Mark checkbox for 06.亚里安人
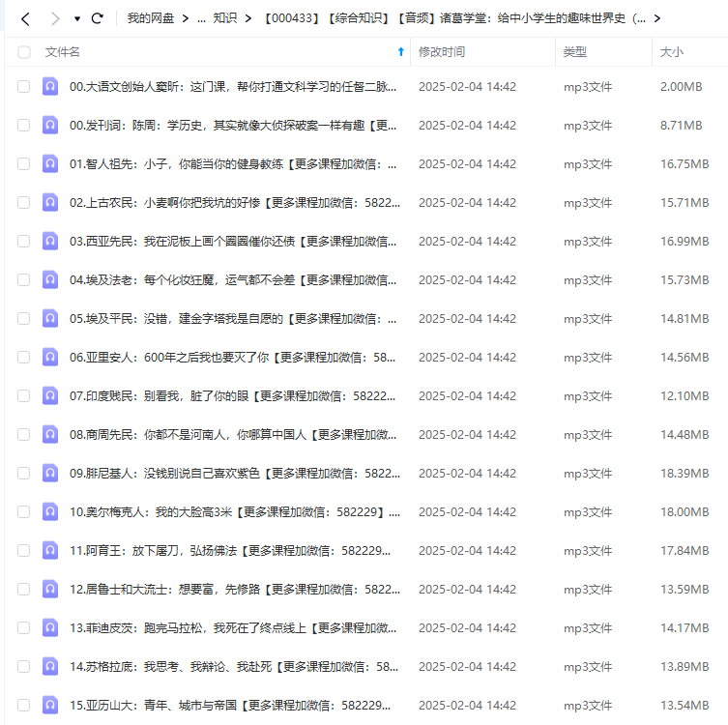Screen dimensions: 728x725 pos(23,358)
